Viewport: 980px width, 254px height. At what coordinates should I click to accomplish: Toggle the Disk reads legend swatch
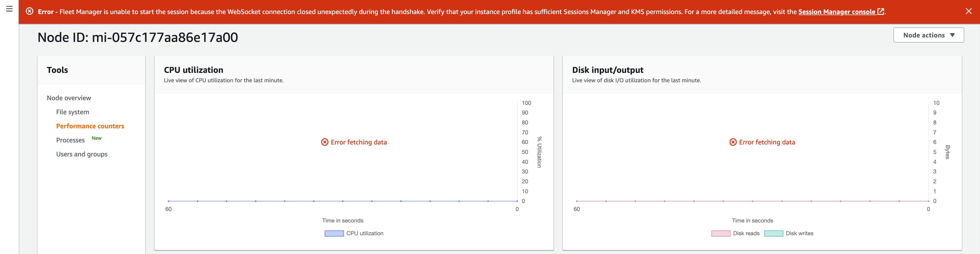721,233
